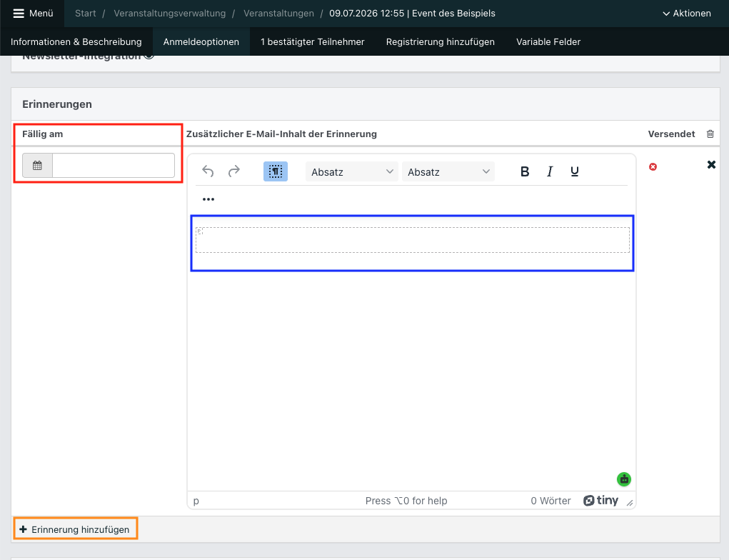Remove the reminder row with the X

pyautogui.click(x=711, y=165)
